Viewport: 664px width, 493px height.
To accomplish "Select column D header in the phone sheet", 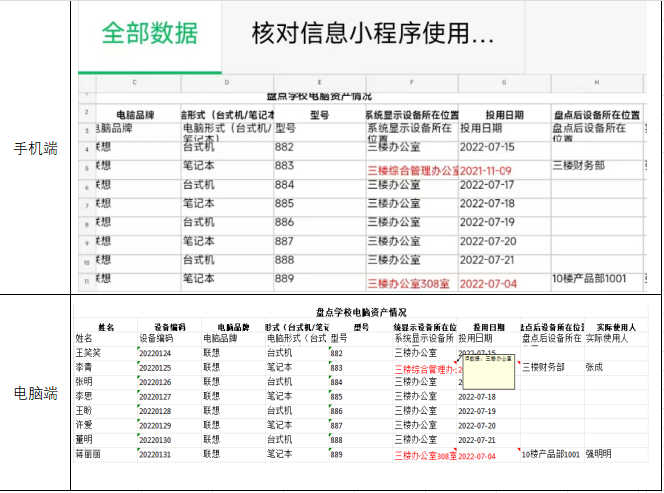I will [227, 83].
